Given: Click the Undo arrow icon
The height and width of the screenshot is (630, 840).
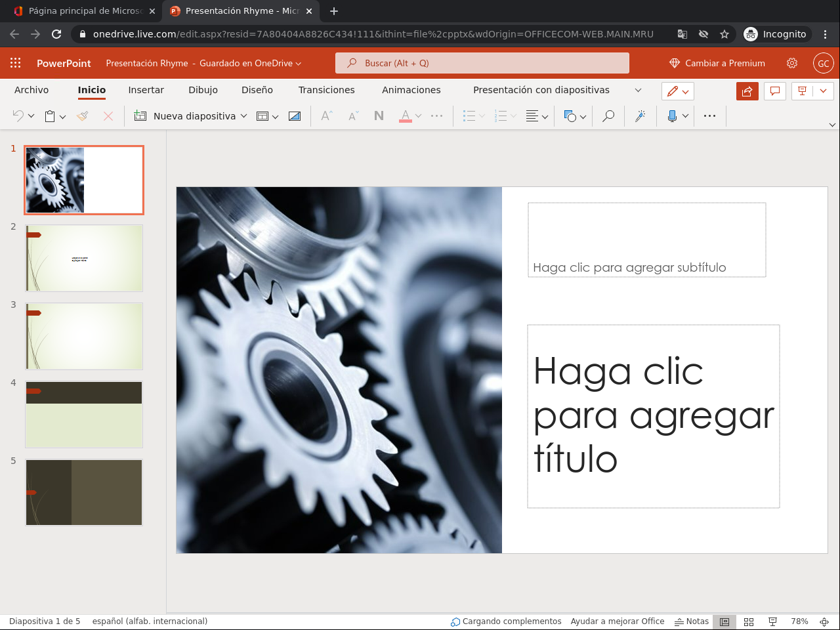Looking at the screenshot, I should tap(18, 116).
